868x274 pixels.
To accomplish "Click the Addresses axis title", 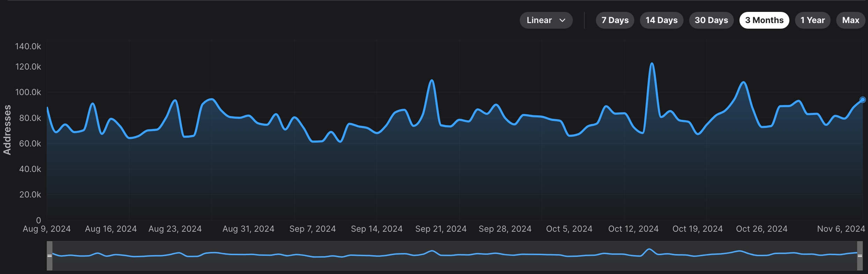I will click(x=7, y=130).
